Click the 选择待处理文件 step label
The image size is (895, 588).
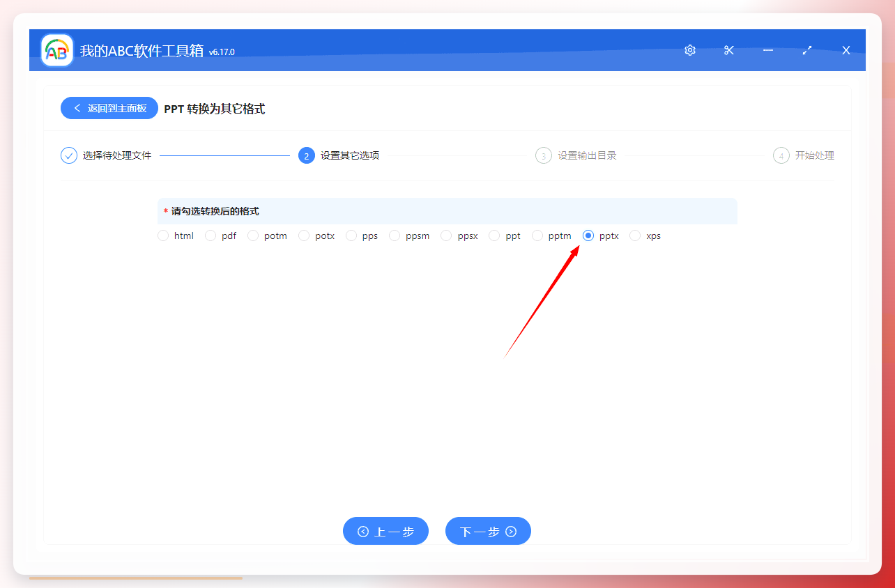click(117, 155)
